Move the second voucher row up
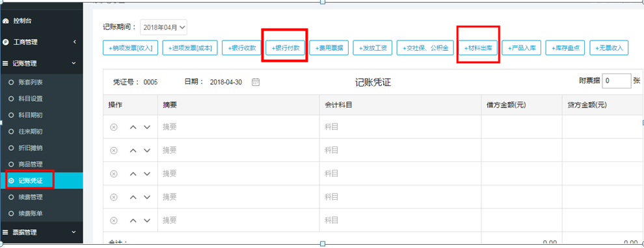The image size is (644, 248). click(133, 150)
